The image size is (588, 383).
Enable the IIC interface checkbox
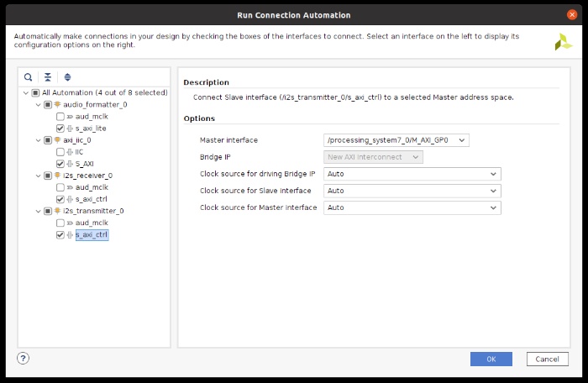60,152
